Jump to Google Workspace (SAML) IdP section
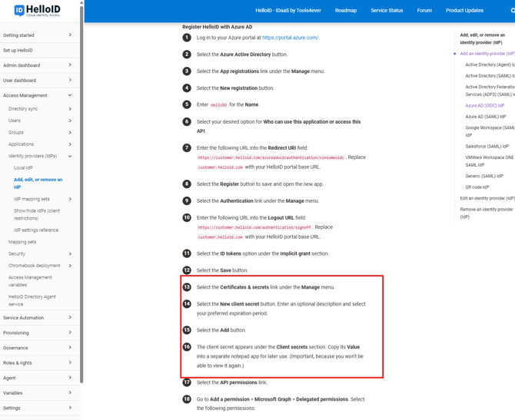Viewport: 515px width, 420px height. click(490, 131)
